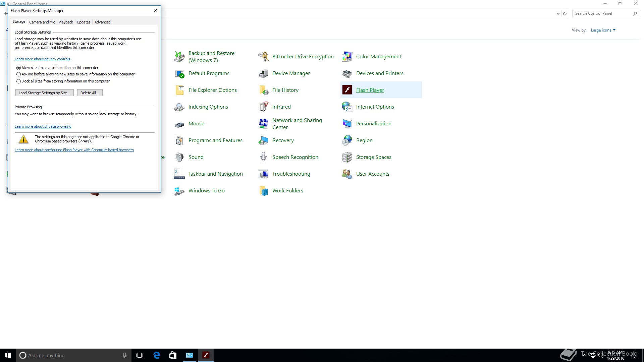644x362 pixels.
Task: Open the Windows To Go icon
Action: pos(179,191)
